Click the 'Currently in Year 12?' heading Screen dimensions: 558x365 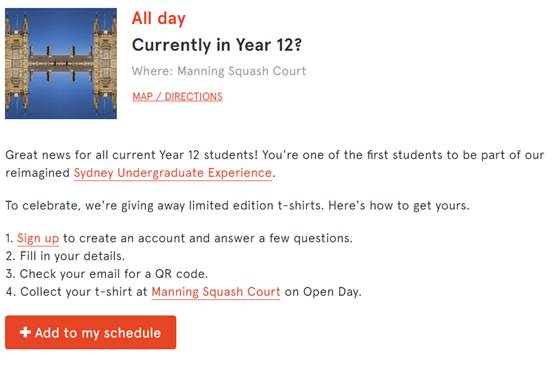217,45
